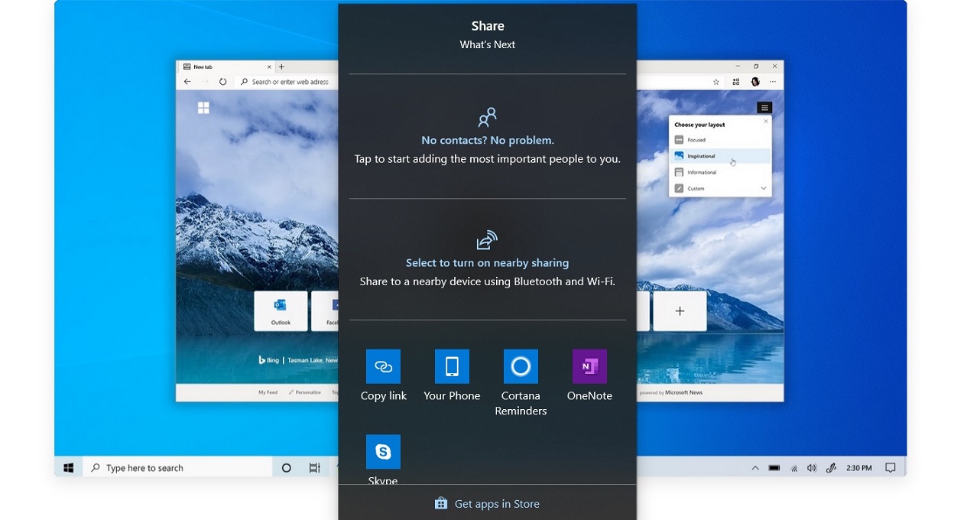Viewport: 980px width, 520px height.
Task: Open the page layout settings menu in Edge
Action: [763, 107]
